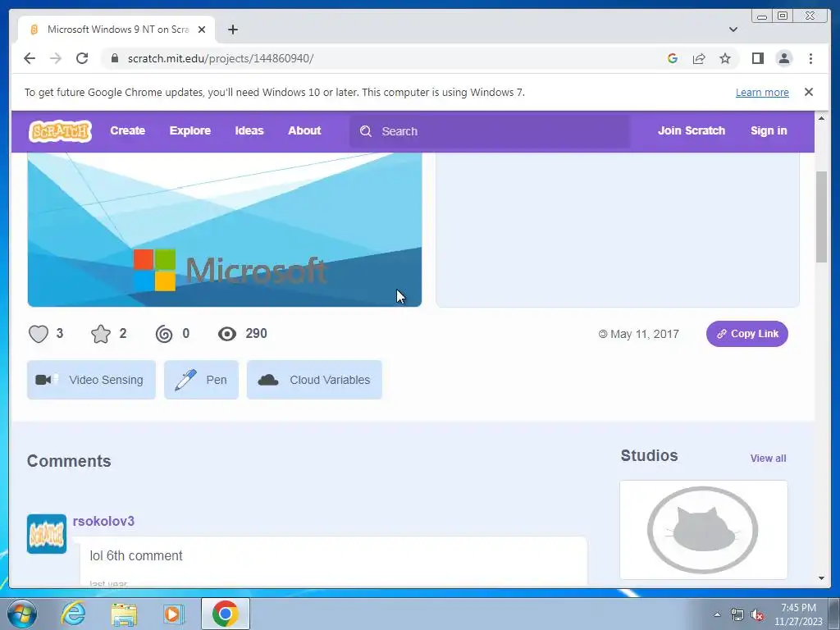Click the magnifier icon in Scratch search
840x630 pixels.
pos(366,131)
